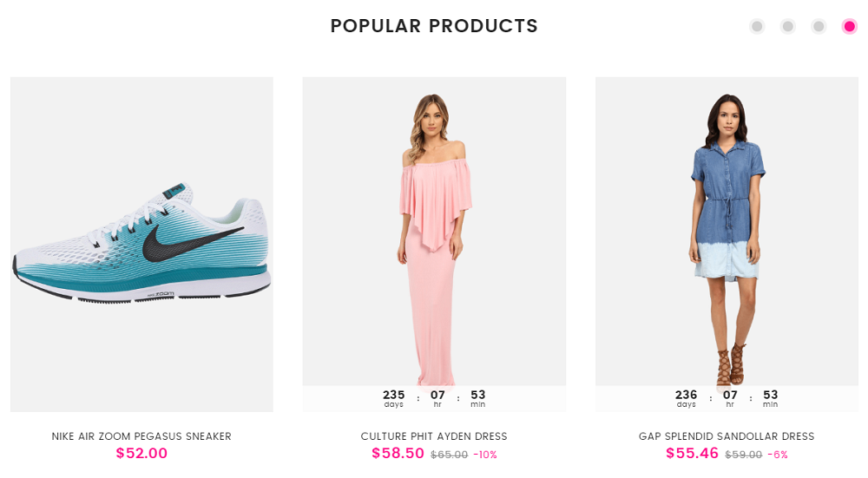Select the first carousel pagination dot
868x478 pixels.
757,26
